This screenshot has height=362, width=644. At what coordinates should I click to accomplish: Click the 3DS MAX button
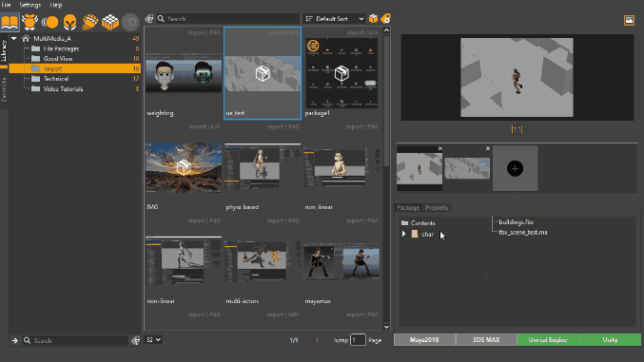pos(486,340)
